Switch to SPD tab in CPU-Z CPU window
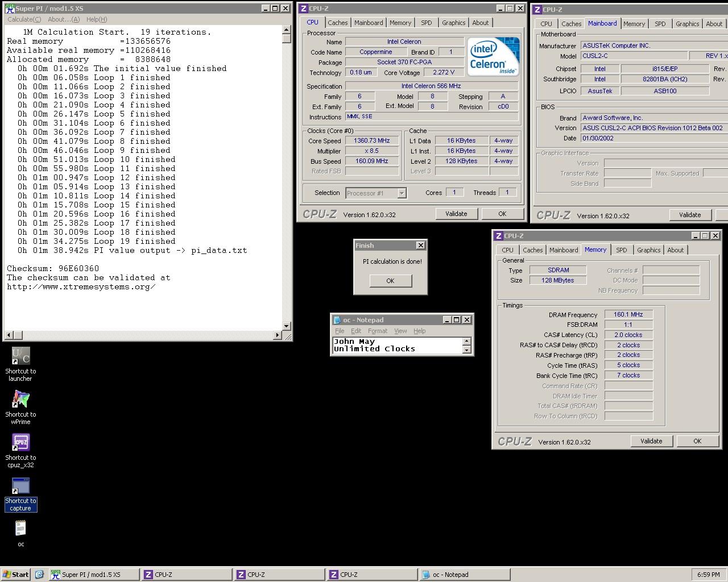The image size is (728, 582). pyautogui.click(x=427, y=23)
